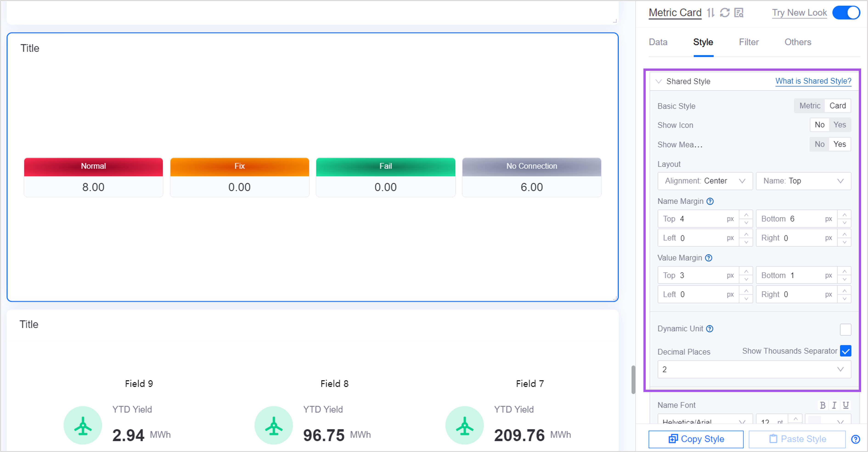Switch to the Data tab
Screen dimensions: 868x452
(658, 42)
